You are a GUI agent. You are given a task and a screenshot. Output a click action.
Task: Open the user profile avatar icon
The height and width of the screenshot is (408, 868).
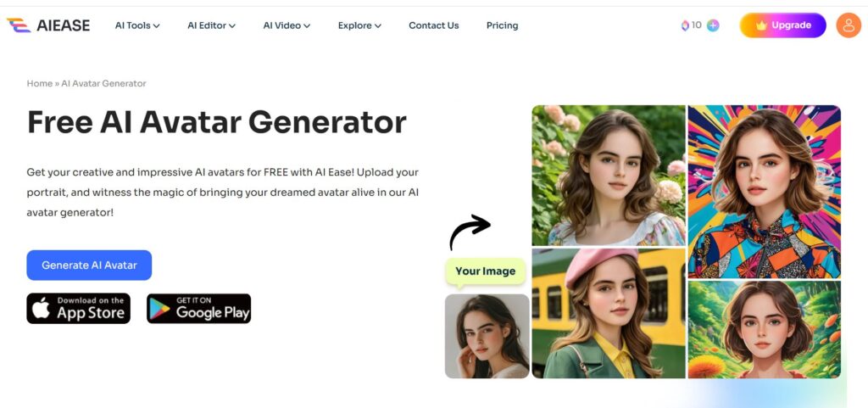(848, 25)
